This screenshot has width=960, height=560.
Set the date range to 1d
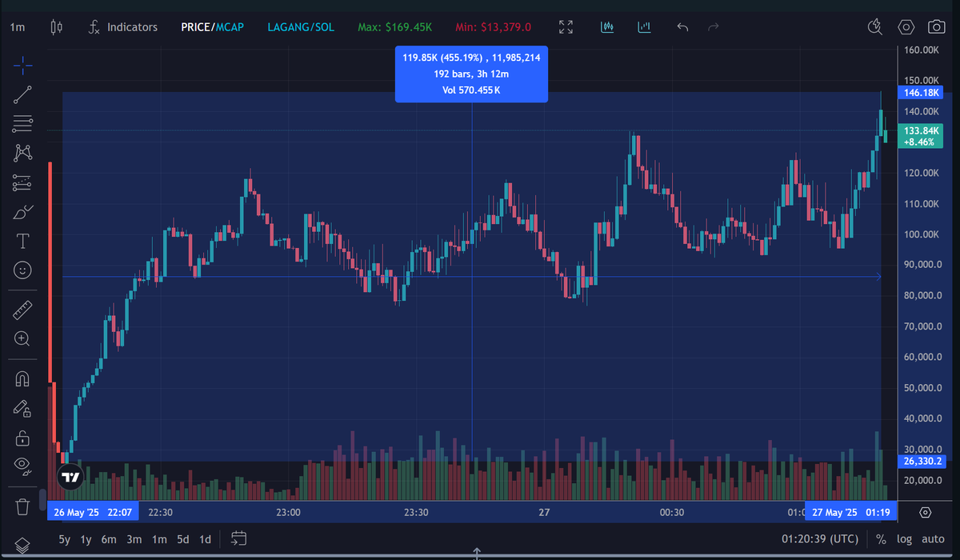[206, 539]
